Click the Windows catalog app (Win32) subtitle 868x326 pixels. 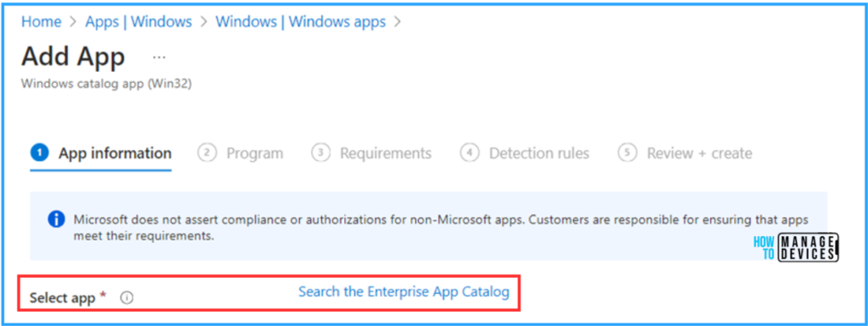pyautogui.click(x=106, y=84)
